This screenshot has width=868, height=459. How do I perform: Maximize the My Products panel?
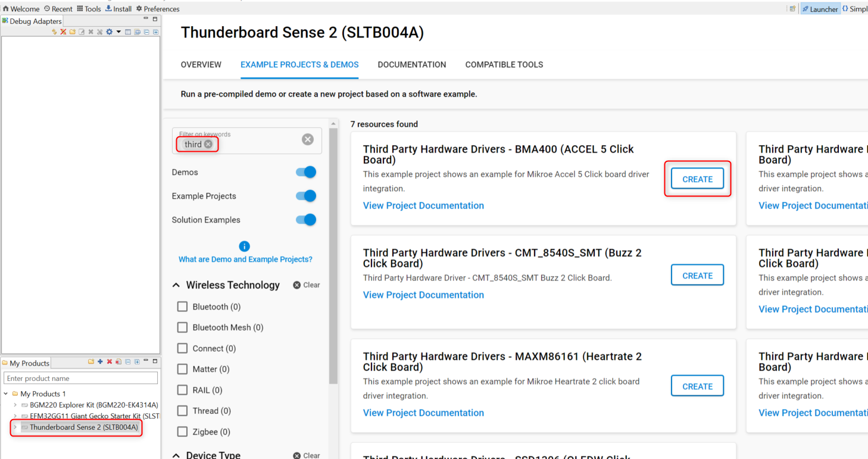(155, 361)
